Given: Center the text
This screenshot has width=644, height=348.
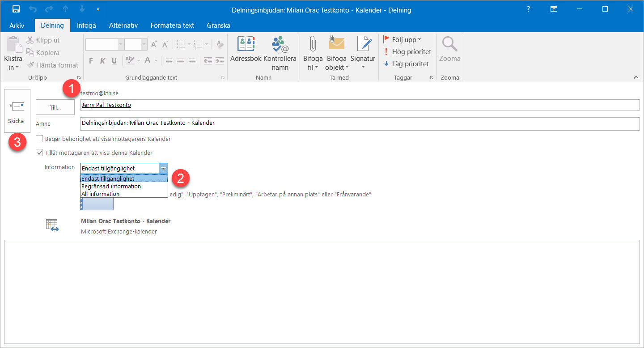Looking at the screenshot, I should click(x=181, y=61).
